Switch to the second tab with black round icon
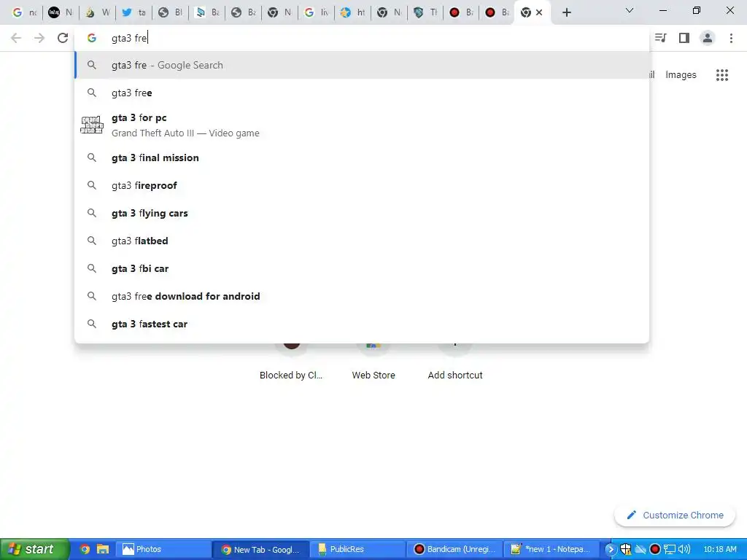The height and width of the screenshot is (560, 747). 61,12
